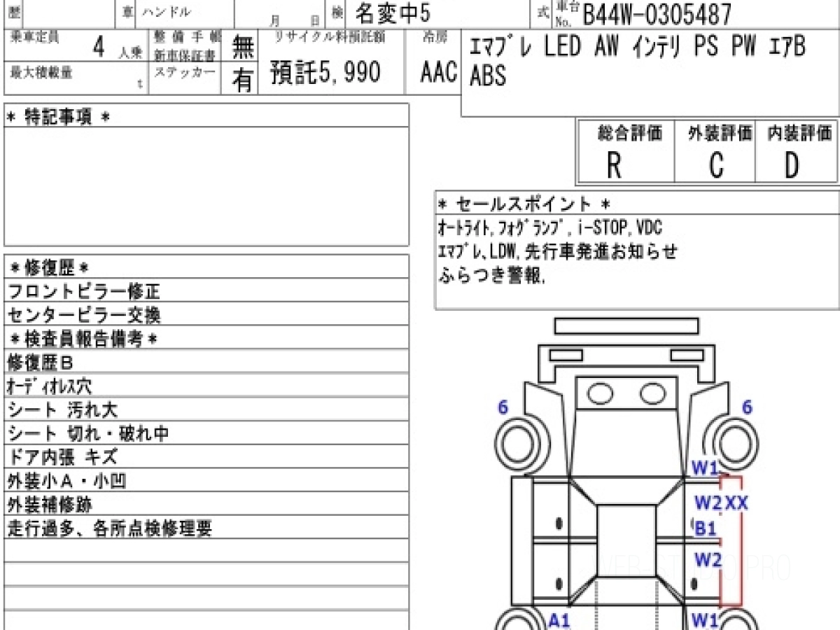Select the フロントピラー修正 row
This screenshot has height=630, width=840.
coord(206,290)
